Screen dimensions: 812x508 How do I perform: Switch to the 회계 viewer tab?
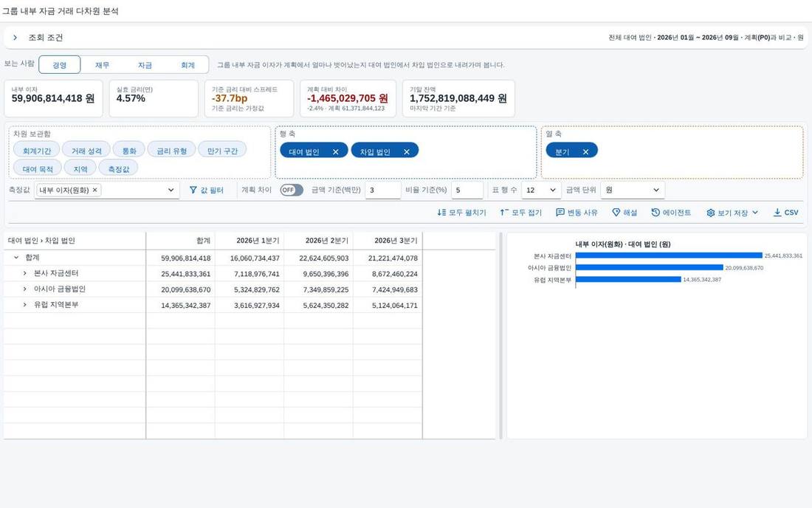click(x=187, y=65)
